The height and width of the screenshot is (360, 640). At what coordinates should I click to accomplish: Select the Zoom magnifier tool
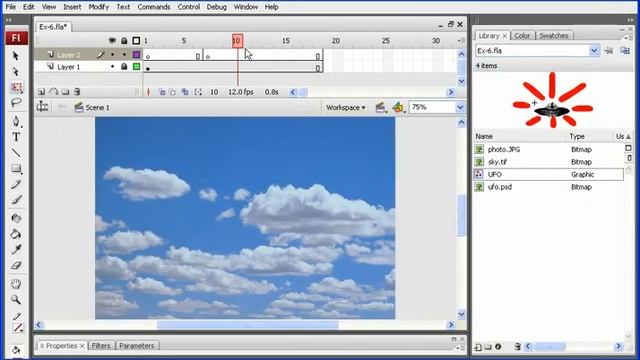tap(16, 300)
